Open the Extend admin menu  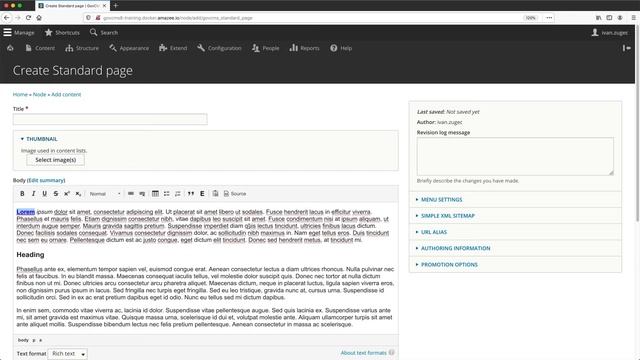(173, 48)
